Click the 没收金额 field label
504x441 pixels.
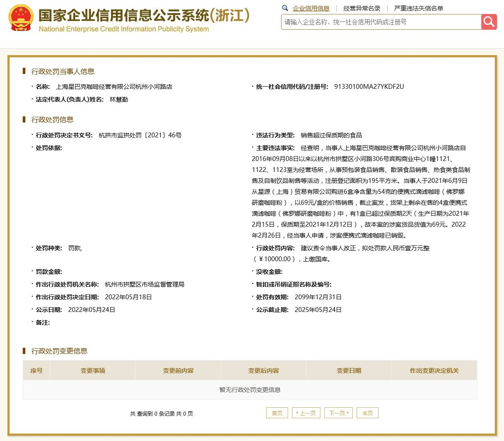[x=269, y=272]
